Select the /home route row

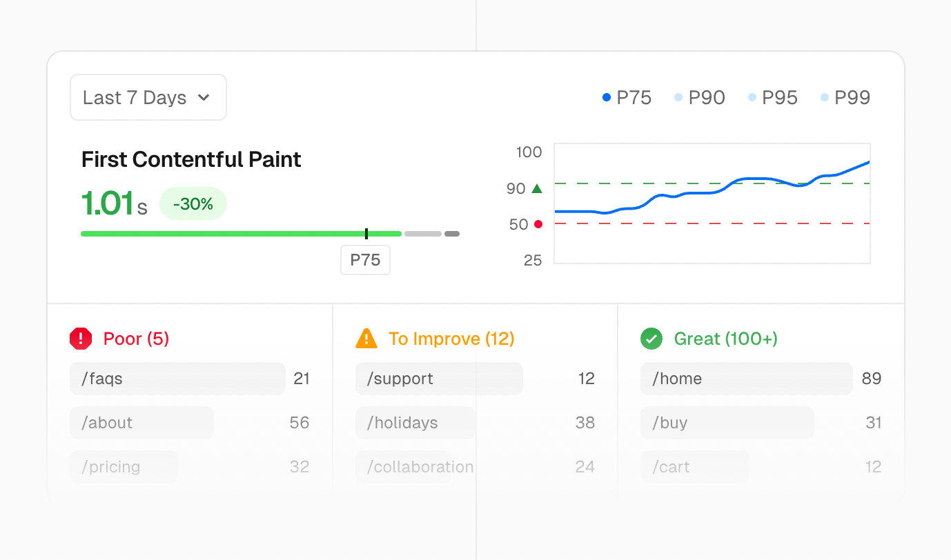click(x=746, y=379)
